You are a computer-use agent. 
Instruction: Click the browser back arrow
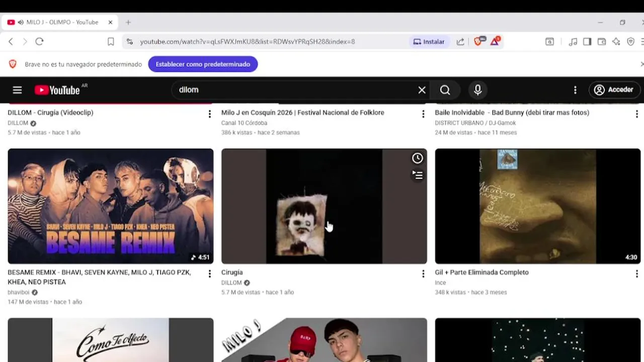(x=11, y=42)
